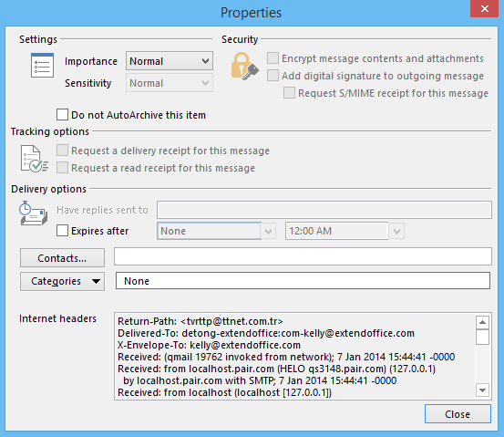The width and height of the screenshot is (504, 437).
Task: Click the Delivery options clock envelope icon
Action: [33, 213]
